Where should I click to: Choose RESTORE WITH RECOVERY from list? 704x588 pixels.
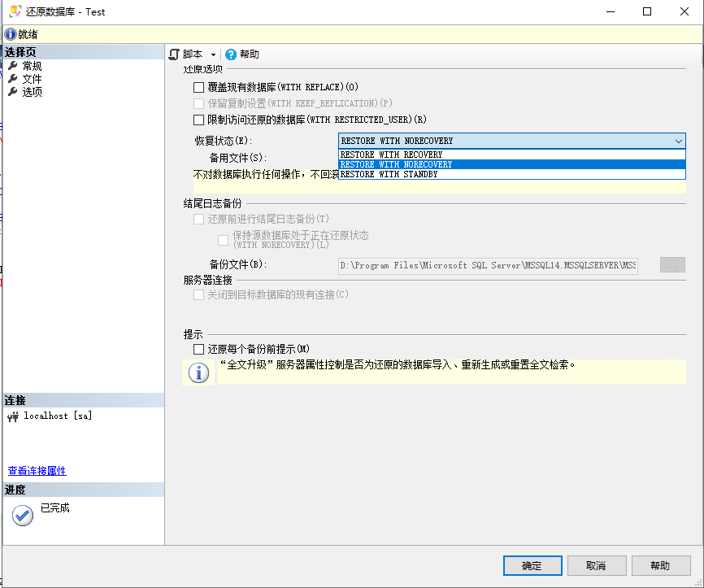512,155
